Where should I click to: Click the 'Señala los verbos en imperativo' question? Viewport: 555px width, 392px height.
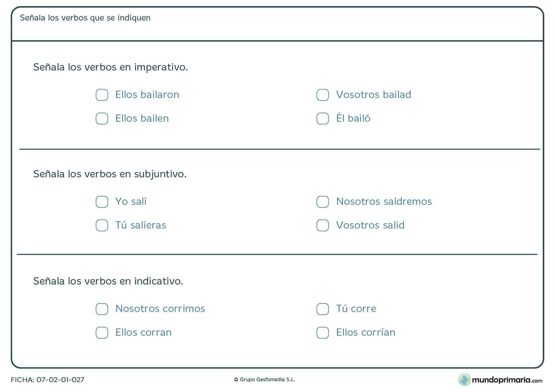click(x=110, y=67)
